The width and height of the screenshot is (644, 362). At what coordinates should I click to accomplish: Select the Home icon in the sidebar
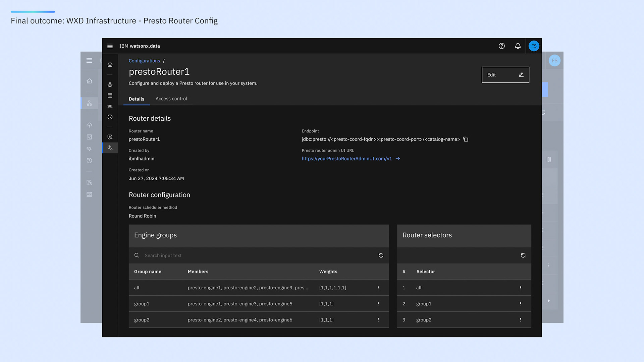pyautogui.click(x=110, y=64)
